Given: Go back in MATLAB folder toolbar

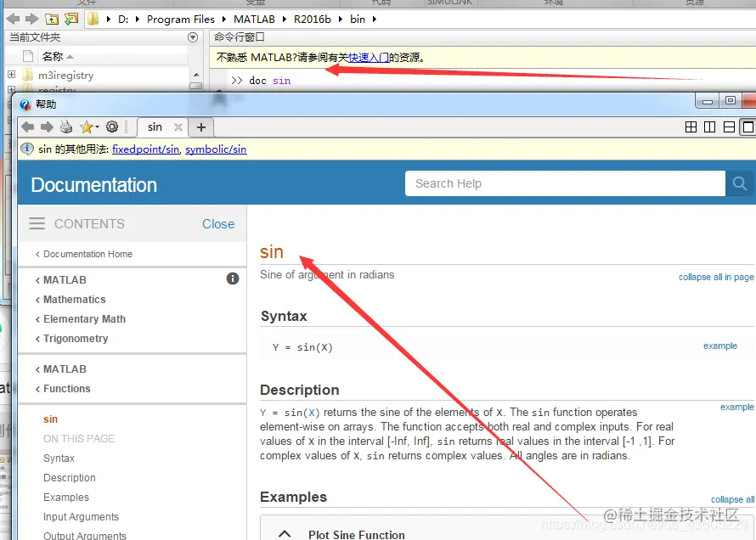Looking at the screenshot, I should pos(13,20).
